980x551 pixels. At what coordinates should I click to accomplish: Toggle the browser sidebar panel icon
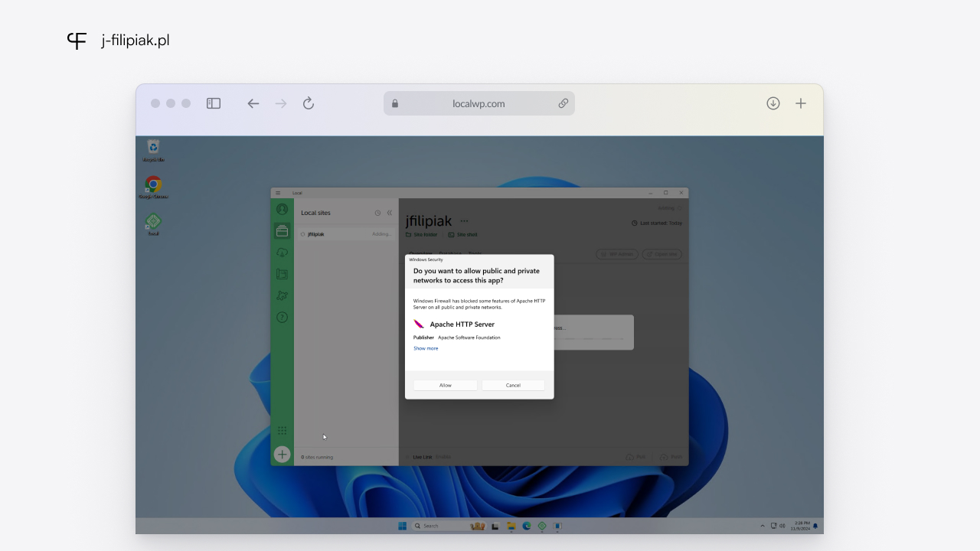click(214, 103)
